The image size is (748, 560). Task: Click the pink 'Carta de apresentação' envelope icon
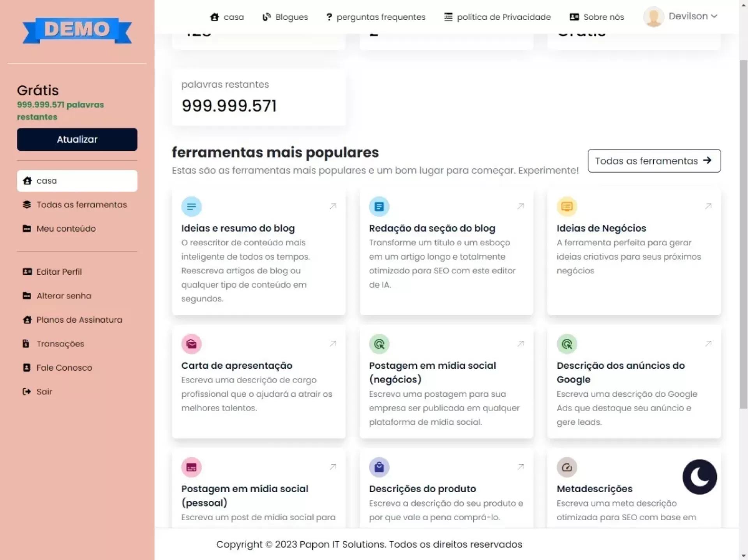pyautogui.click(x=191, y=344)
